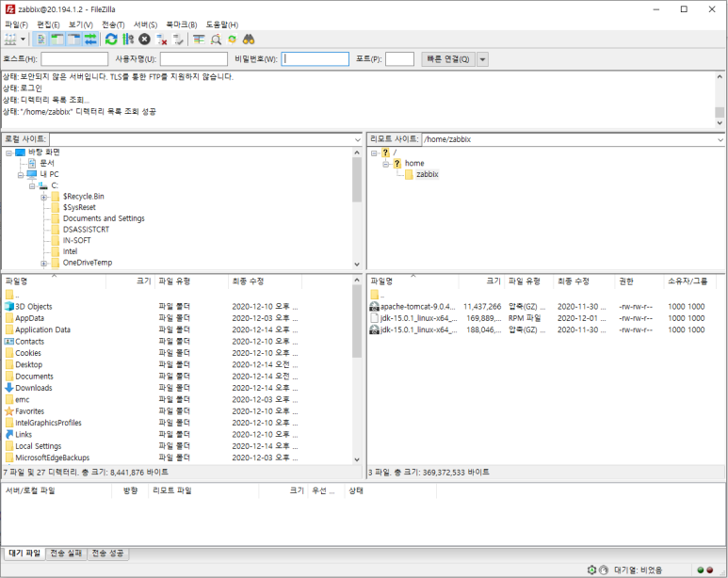728x578 pixels.
Task: Focus the 사용자명(U) input field
Action: pos(194,59)
